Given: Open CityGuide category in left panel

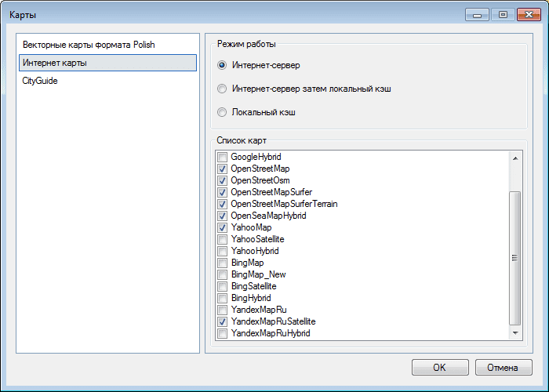Looking at the screenshot, I should point(40,81).
